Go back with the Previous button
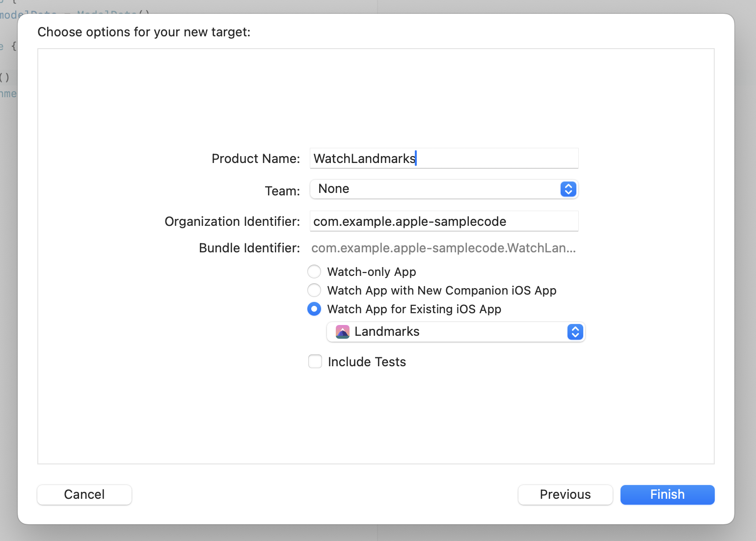Viewport: 756px width, 541px height. pos(565,494)
